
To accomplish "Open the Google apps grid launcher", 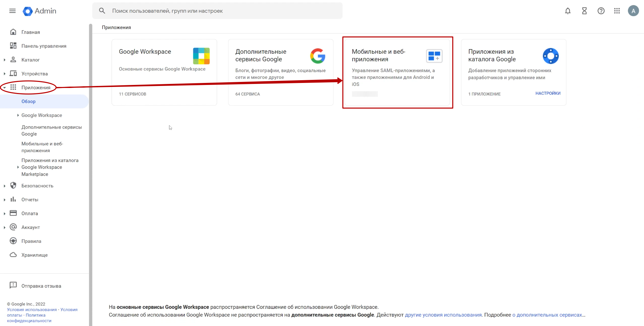I will coord(617,11).
